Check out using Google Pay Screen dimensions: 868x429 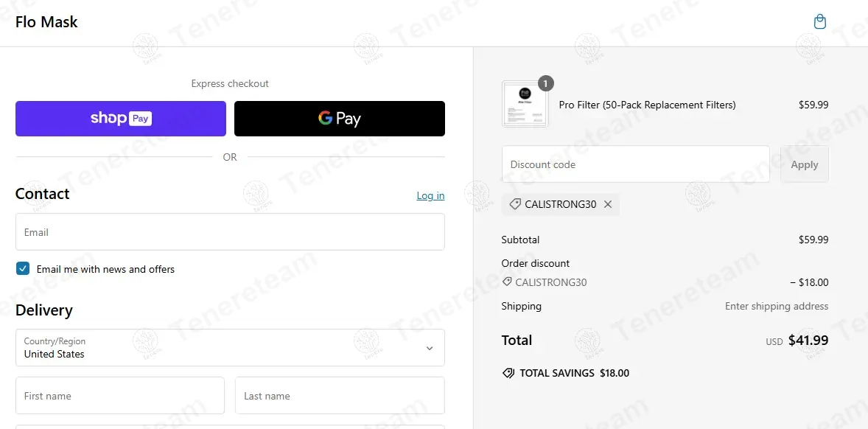[x=339, y=119]
